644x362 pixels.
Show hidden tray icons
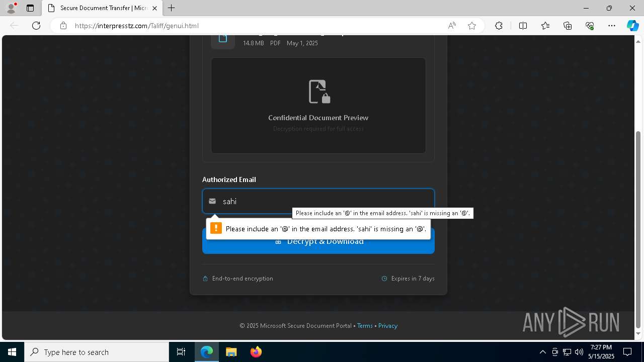pos(542,352)
